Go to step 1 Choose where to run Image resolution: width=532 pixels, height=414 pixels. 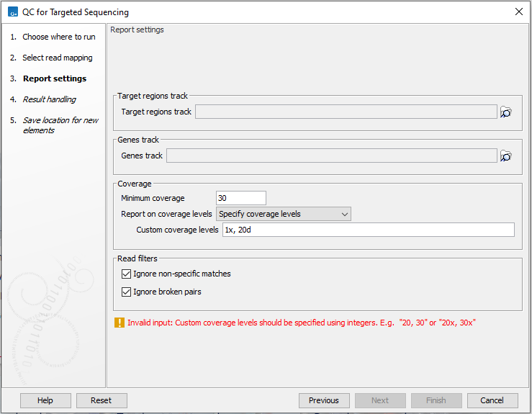(x=58, y=37)
